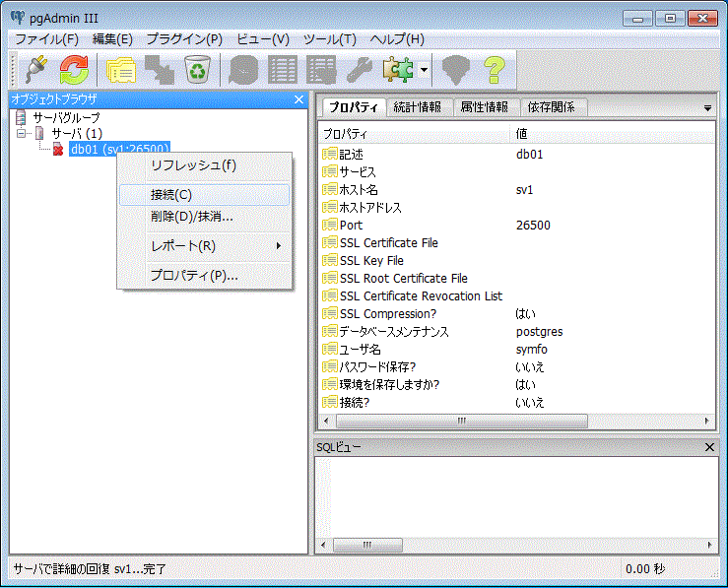Open the tab list dropdown arrow

pyautogui.click(x=707, y=108)
